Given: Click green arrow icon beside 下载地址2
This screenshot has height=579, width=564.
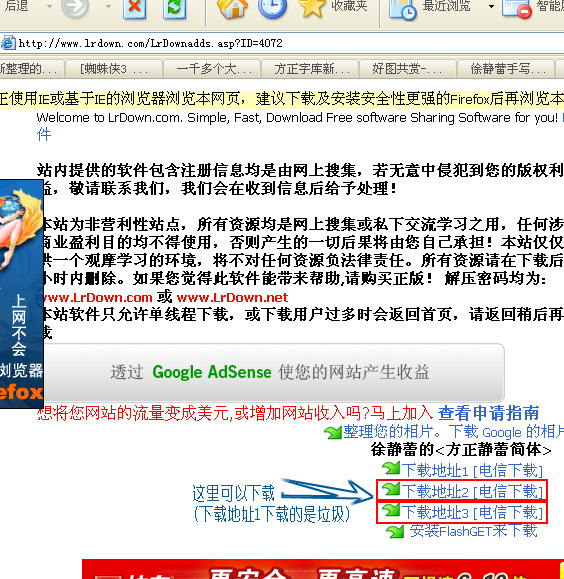Looking at the screenshot, I should click(x=391, y=489).
